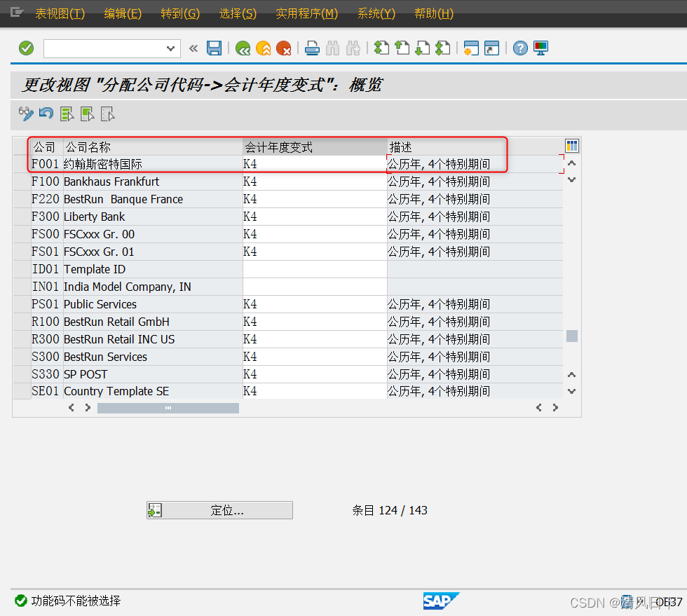
Task: Select row selector for R300 row
Action: (x=22, y=339)
